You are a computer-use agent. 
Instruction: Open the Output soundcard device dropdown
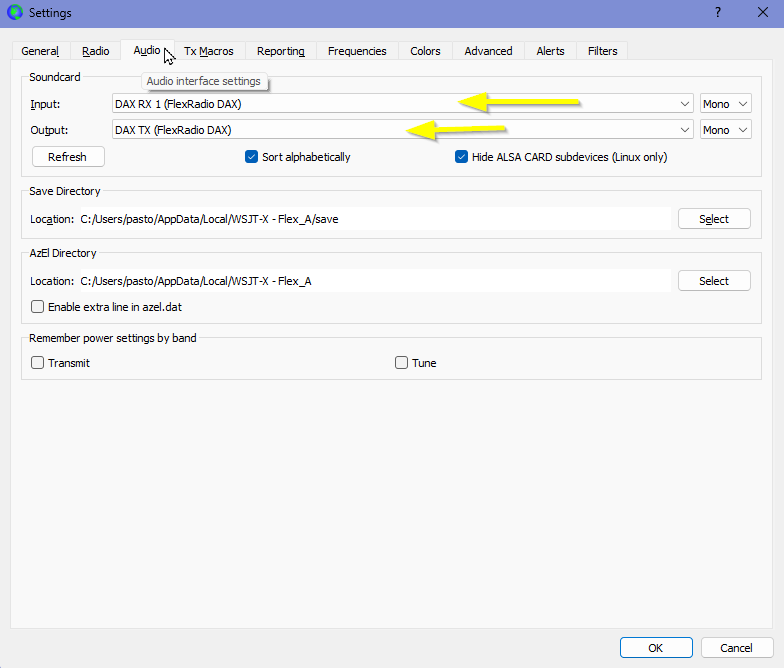tap(403, 130)
